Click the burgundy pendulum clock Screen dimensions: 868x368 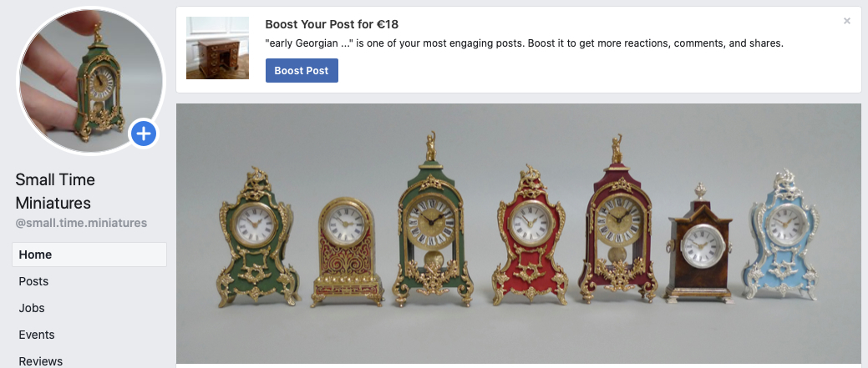tap(617, 220)
